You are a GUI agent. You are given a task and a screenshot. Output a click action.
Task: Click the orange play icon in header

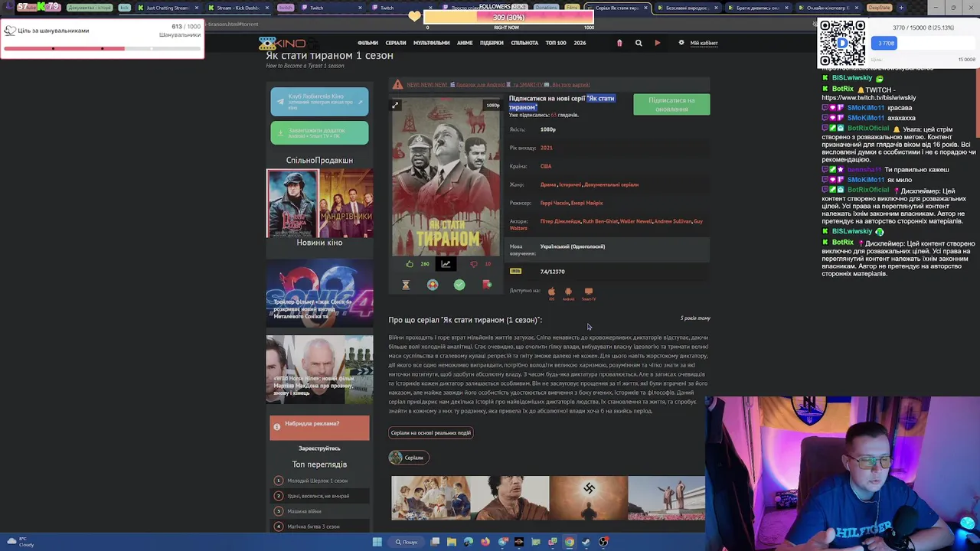pyautogui.click(x=657, y=43)
